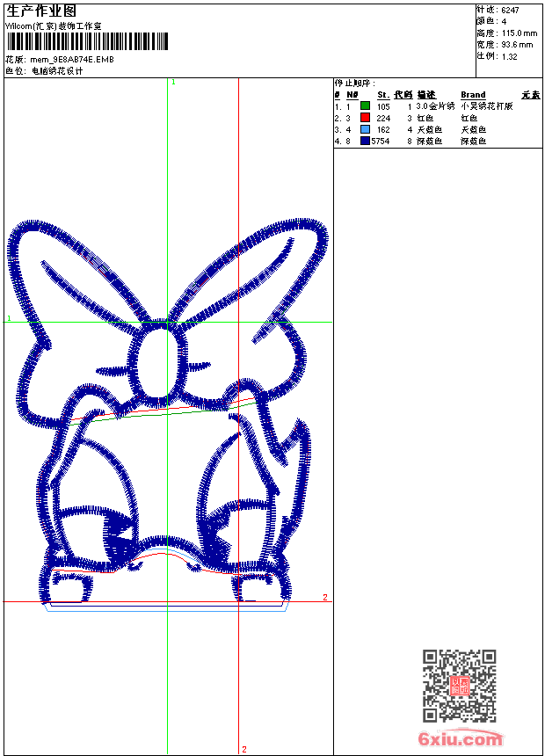Image resolution: width=545 pixels, height=756 pixels.
Task: Click the red 2 marker on the horizontal line
Action: (x=325, y=597)
